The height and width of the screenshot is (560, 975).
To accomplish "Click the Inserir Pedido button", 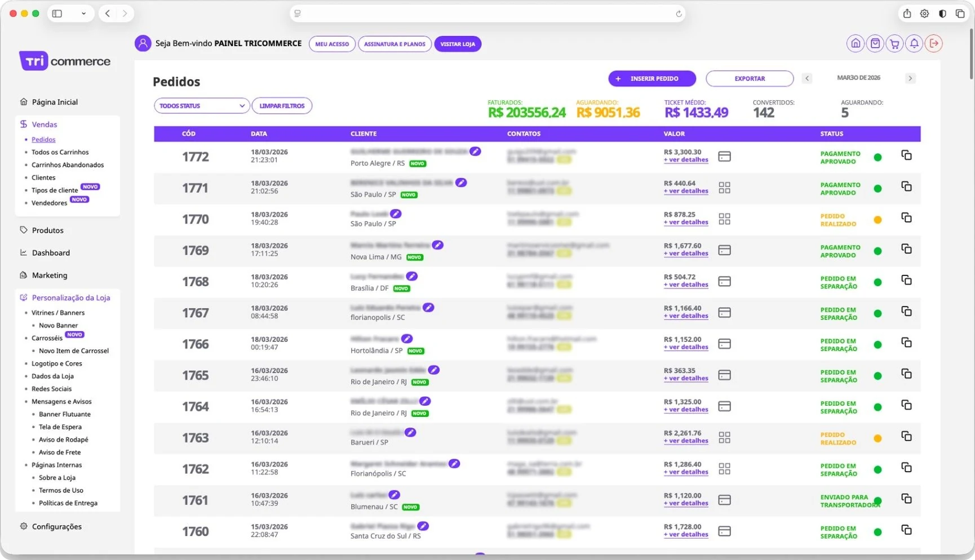I will click(652, 79).
